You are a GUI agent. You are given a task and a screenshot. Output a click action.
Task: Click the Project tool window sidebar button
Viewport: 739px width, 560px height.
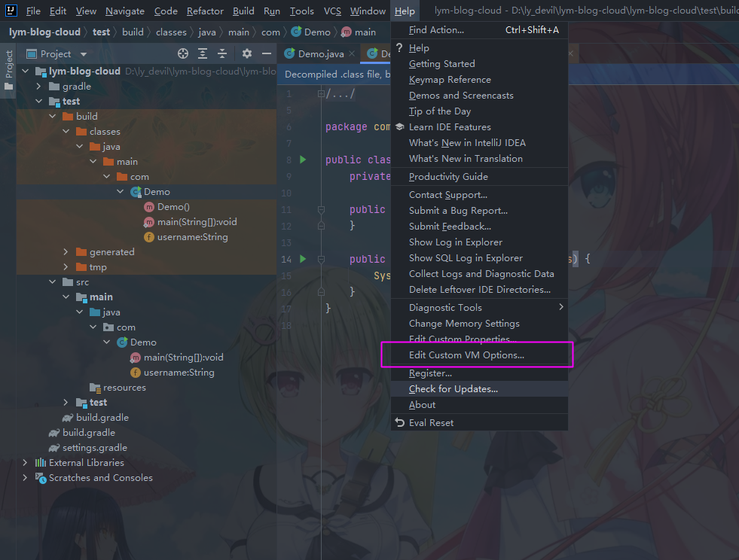pyautogui.click(x=8, y=70)
